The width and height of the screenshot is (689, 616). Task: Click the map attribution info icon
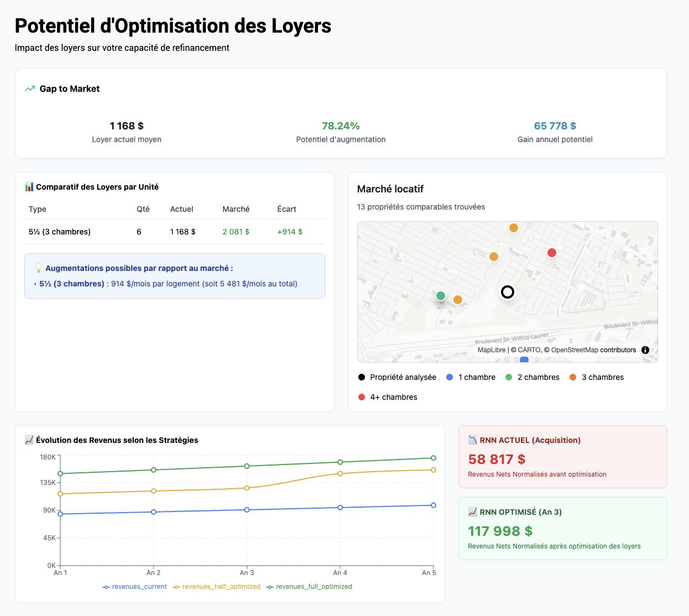pyautogui.click(x=645, y=350)
